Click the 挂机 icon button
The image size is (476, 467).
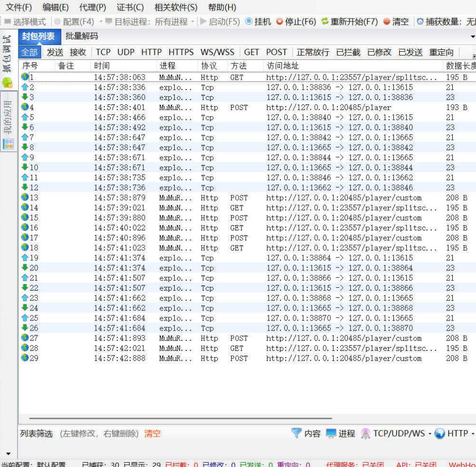[249, 21]
